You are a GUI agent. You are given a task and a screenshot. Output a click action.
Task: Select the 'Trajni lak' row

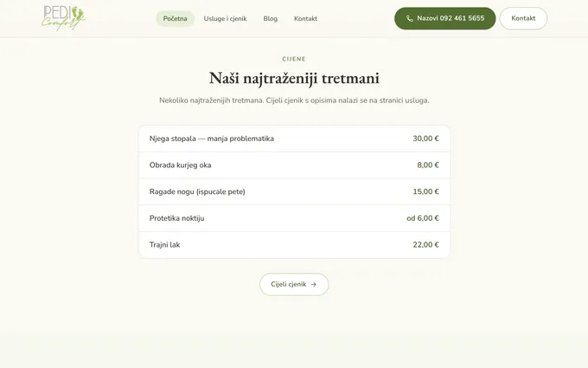pyautogui.click(x=294, y=245)
